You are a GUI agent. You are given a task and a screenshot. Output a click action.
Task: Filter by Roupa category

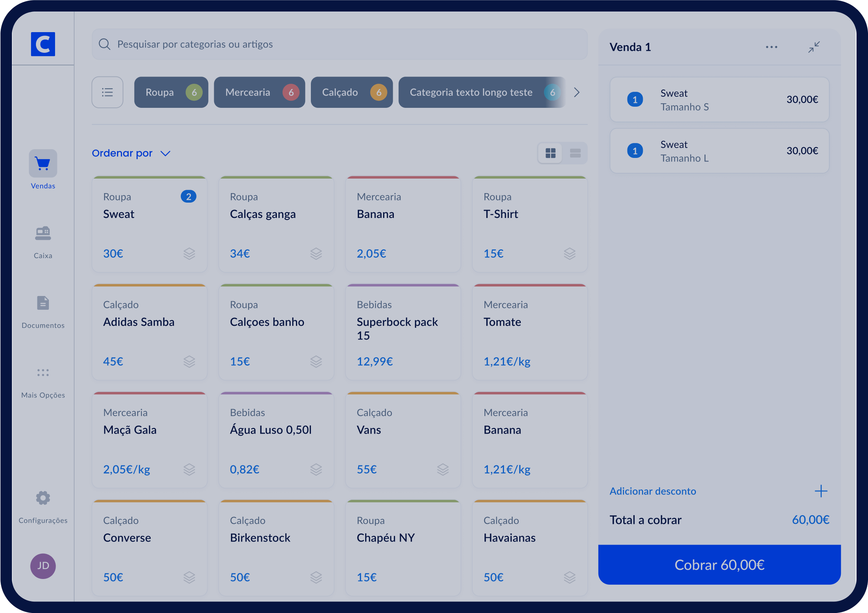(171, 92)
